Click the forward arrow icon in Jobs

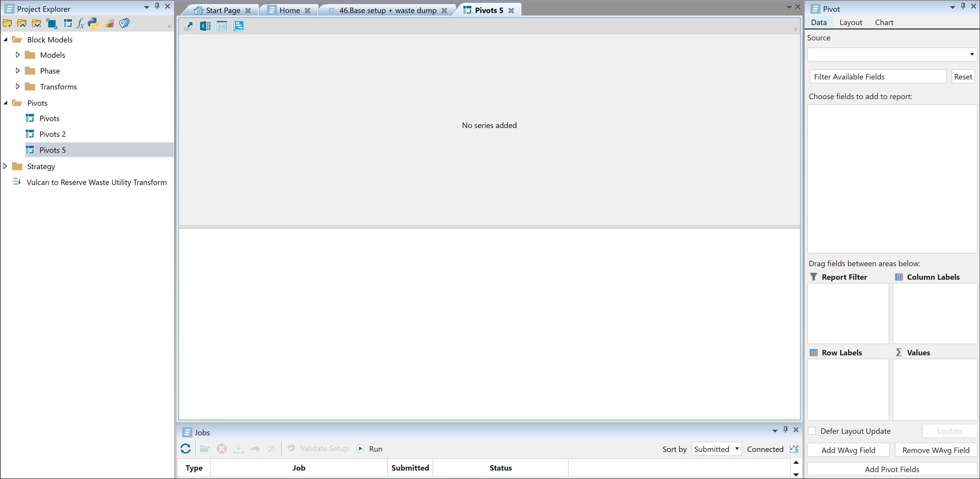click(255, 449)
